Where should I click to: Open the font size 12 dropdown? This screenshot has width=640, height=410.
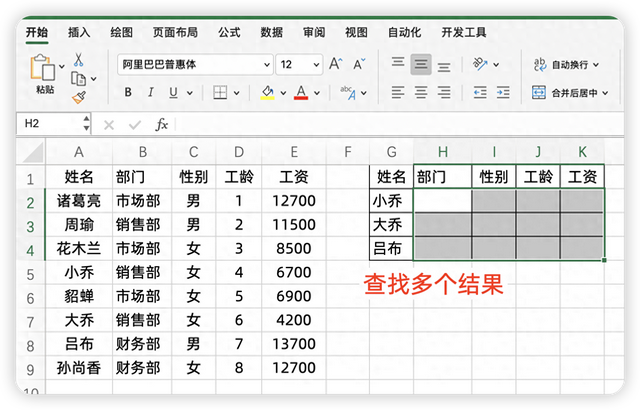[x=316, y=64]
